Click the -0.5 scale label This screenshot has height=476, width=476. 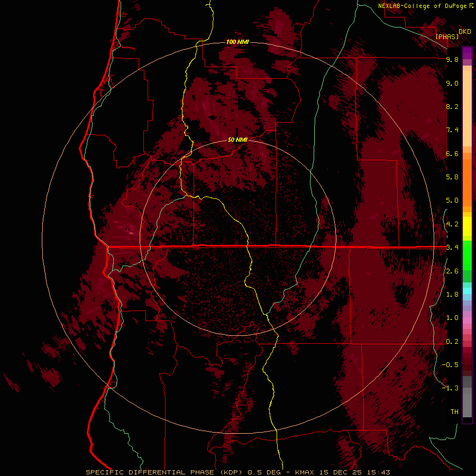point(450,365)
